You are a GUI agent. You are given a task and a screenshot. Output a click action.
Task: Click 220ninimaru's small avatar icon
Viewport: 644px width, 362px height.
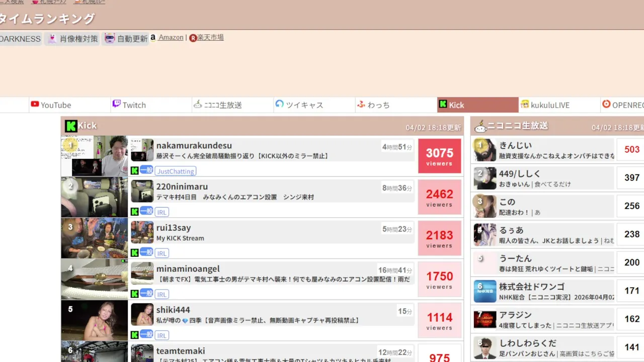(x=142, y=191)
